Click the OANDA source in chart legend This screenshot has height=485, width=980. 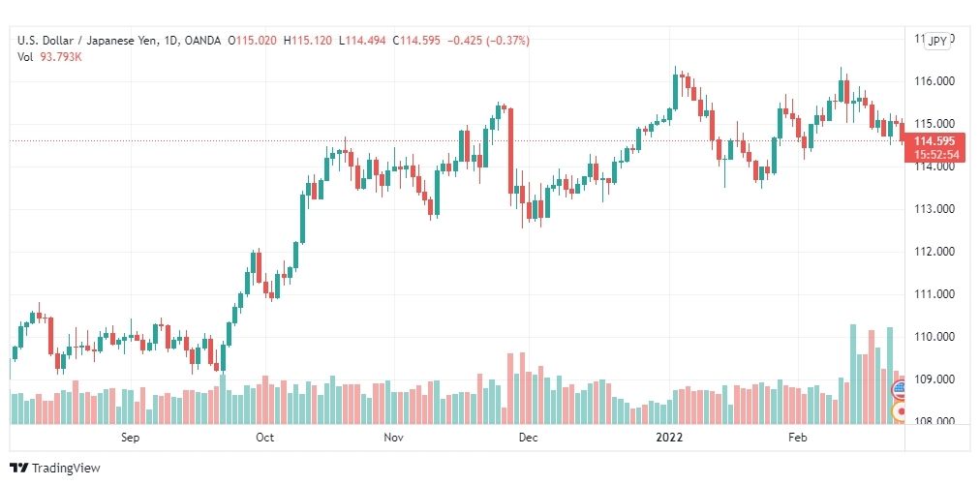(x=203, y=41)
